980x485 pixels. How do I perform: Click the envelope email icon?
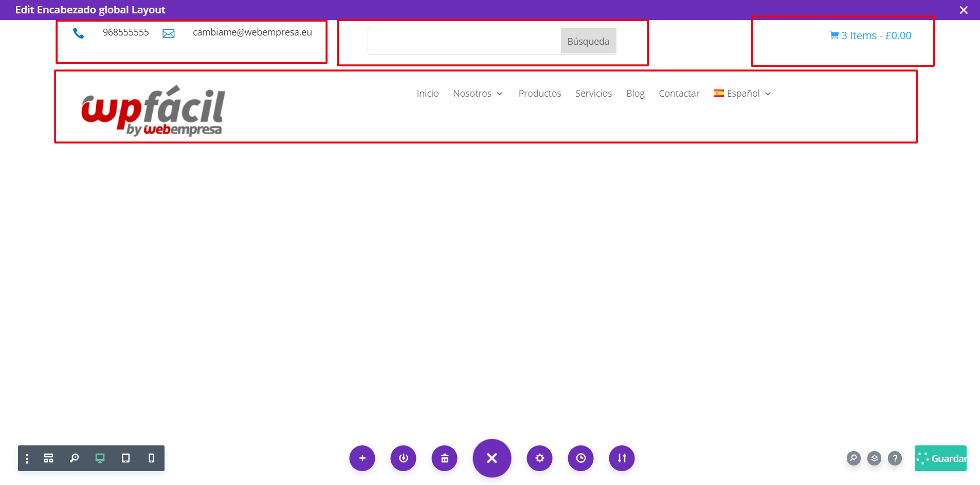(169, 33)
